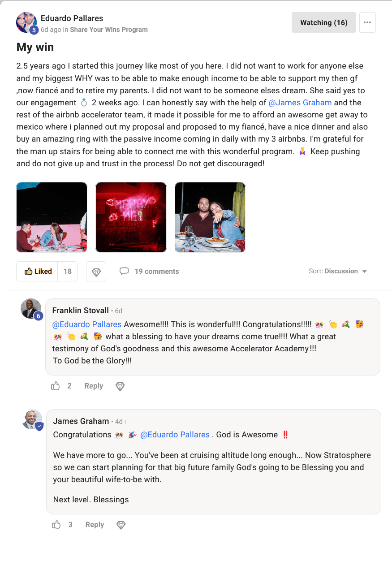Click the diamond icon on Franklin's comment
Image resolution: width=392 pixels, height=587 pixels.
[x=120, y=386]
